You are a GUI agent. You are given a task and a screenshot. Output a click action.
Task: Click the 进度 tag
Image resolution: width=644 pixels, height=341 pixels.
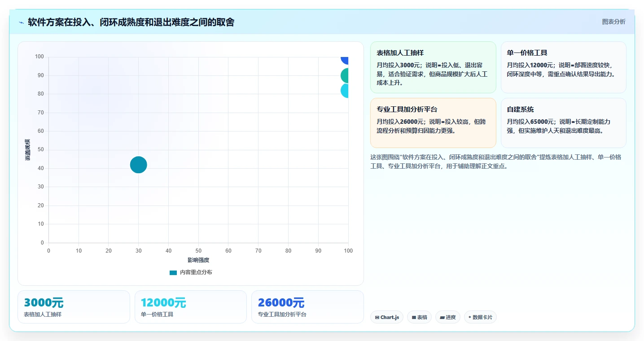tap(448, 317)
